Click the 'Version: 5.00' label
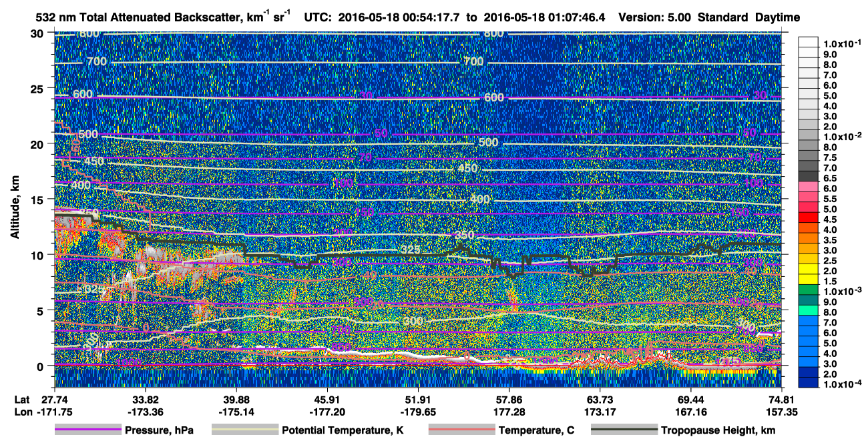This screenshot has width=868, height=445. 655,17
